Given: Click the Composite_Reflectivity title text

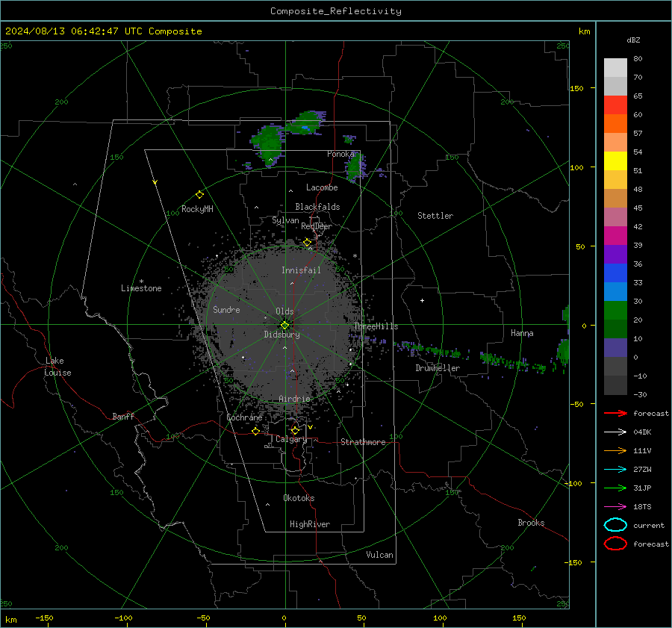Looking at the screenshot, I should (336, 11).
